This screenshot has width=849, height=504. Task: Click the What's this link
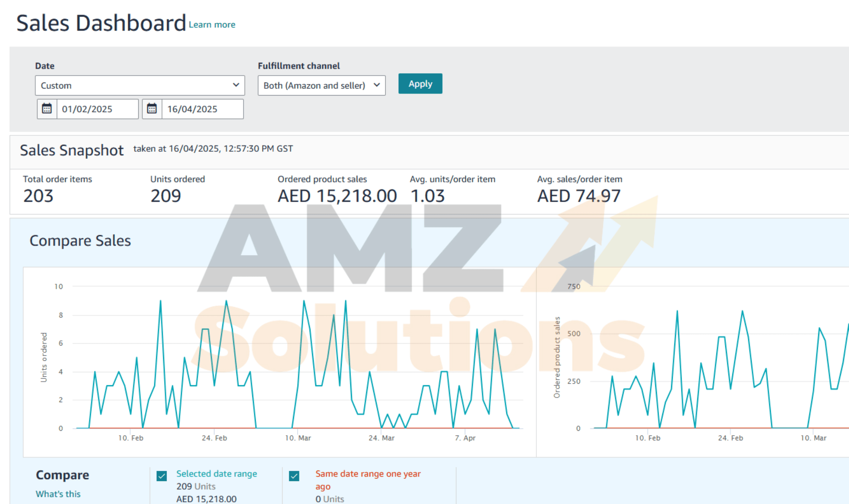pos(58,494)
